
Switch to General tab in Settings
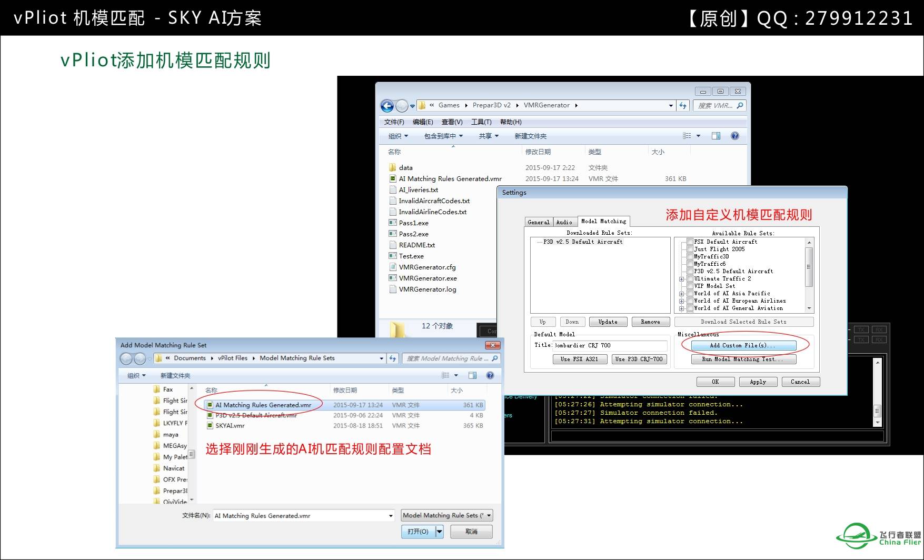539,222
